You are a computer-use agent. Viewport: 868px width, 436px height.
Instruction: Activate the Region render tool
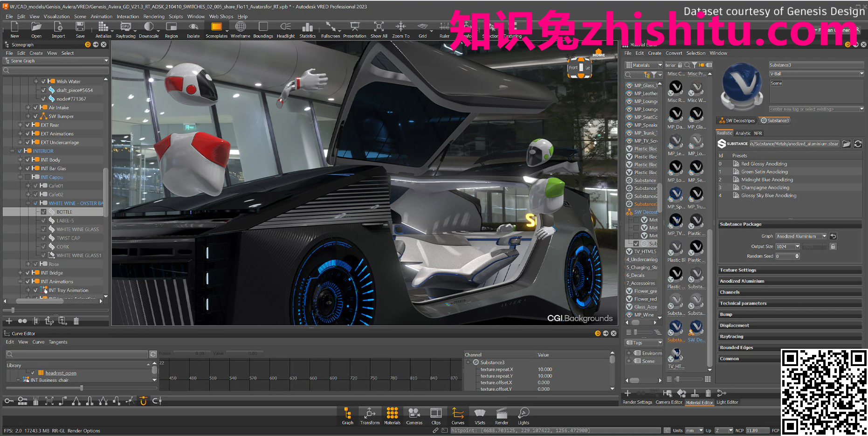tap(171, 30)
